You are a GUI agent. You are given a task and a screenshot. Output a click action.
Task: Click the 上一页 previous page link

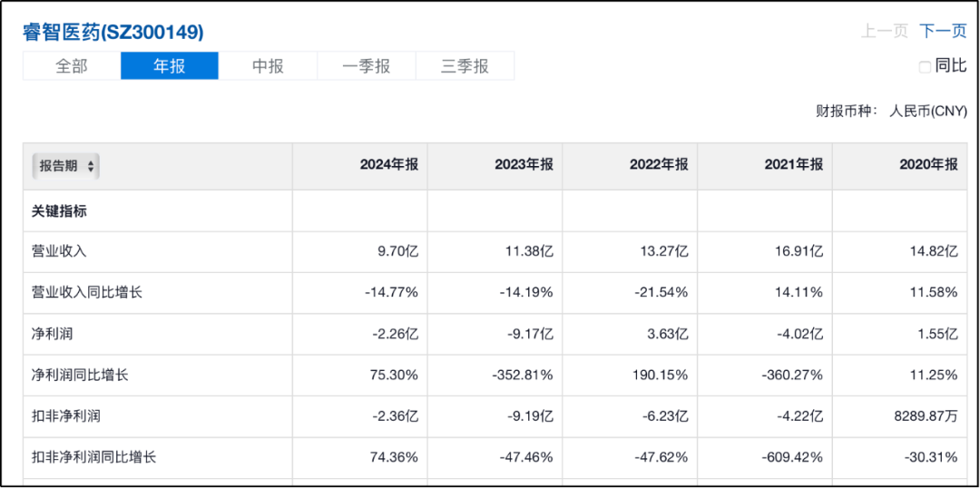tap(884, 32)
